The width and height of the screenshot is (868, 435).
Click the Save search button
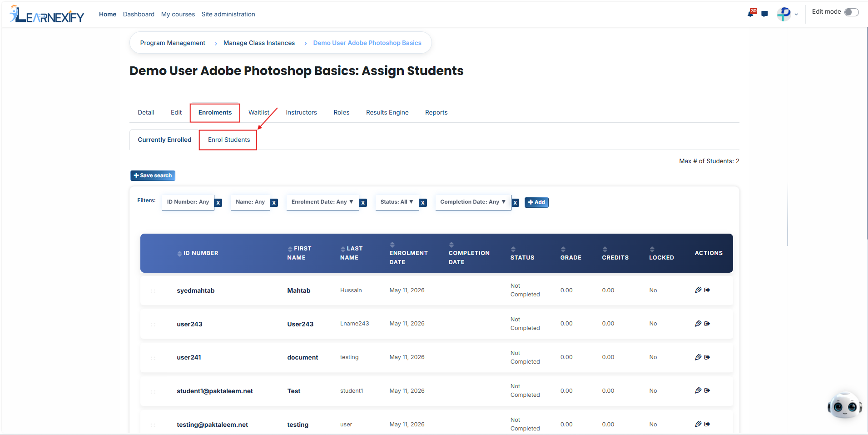(153, 175)
